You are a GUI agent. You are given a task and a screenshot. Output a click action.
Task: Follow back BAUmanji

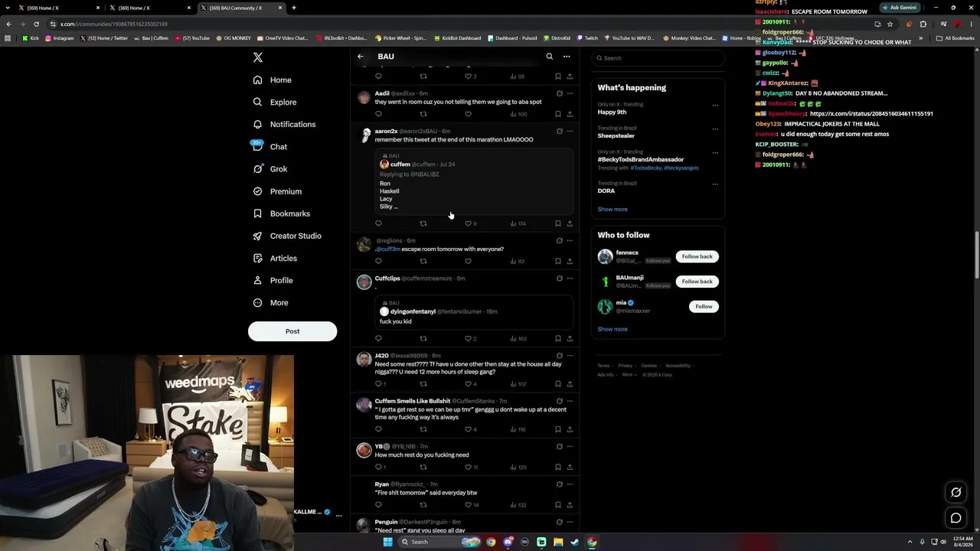click(x=697, y=282)
